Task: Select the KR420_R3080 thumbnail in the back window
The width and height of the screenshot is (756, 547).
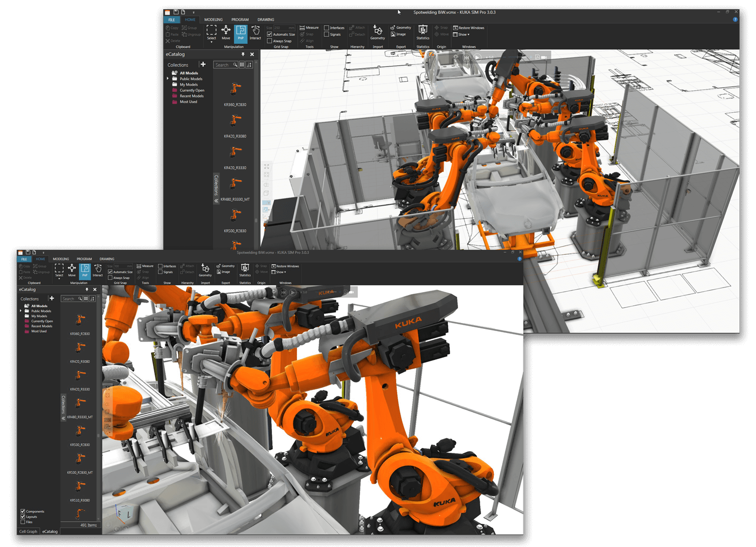Action: tap(235, 121)
